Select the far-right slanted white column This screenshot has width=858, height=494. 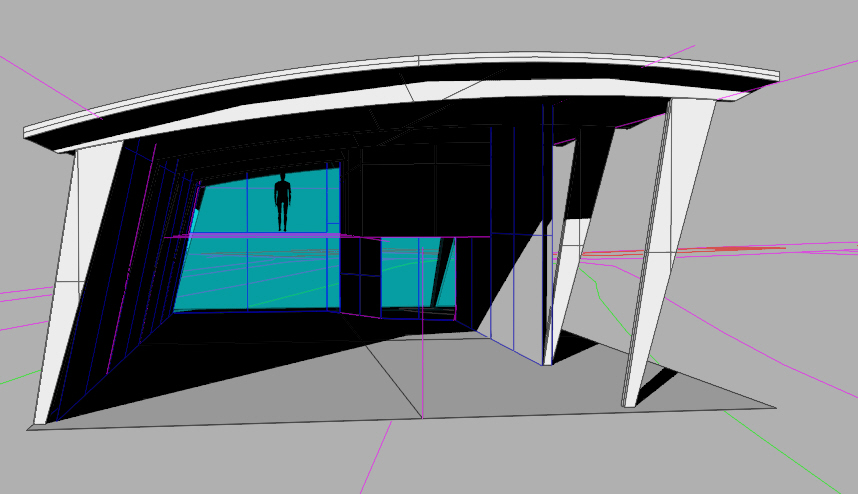tap(668, 252)
